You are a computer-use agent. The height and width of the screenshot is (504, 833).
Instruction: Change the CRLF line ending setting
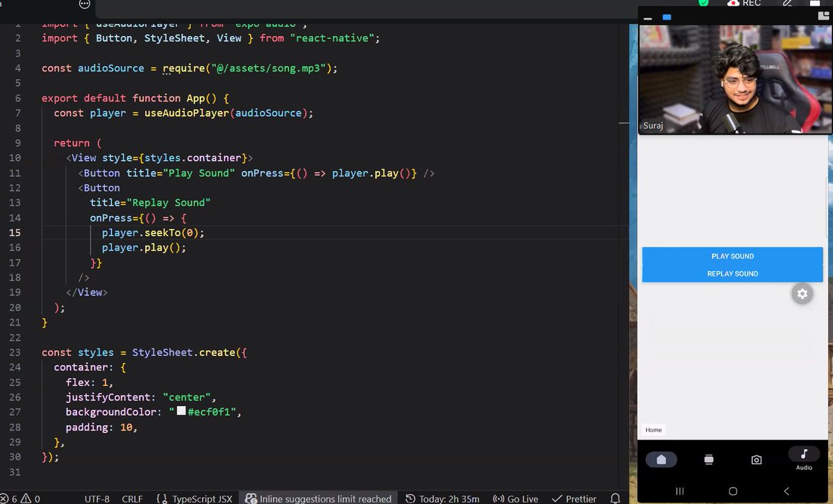tap(132, 498)
